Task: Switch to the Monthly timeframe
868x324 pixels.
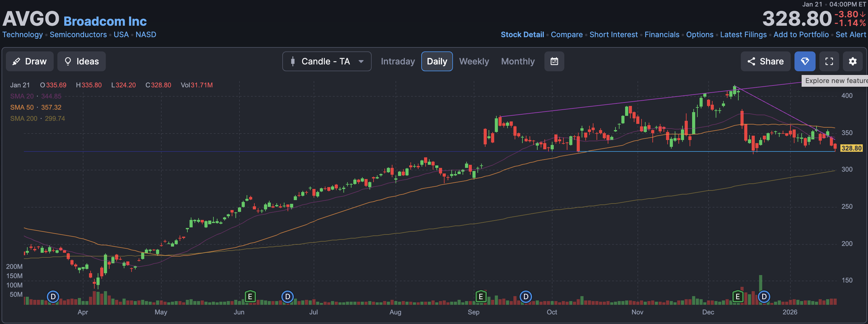Action: tap(518, 61)
